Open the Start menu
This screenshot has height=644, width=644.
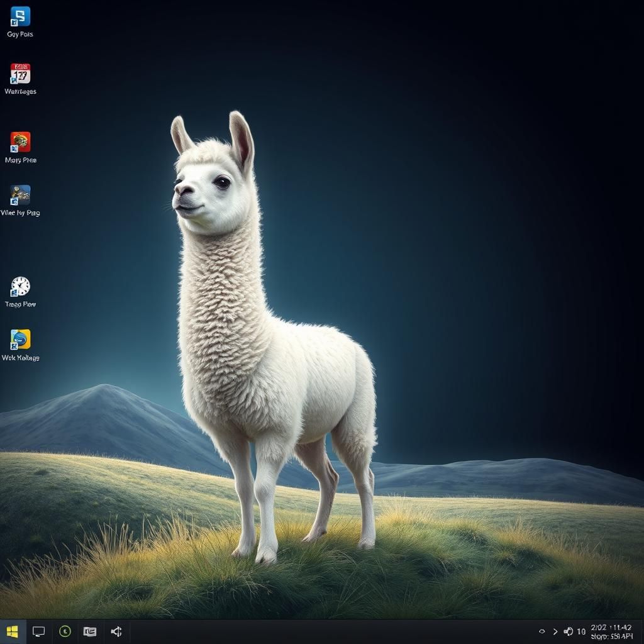pyautogui.click(x=11, y=632)
